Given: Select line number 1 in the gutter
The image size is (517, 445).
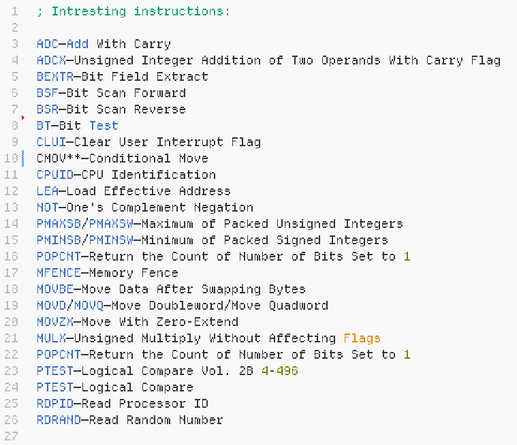Looking at the screenshot, I should pyautogui.click(x=14, y=11).
